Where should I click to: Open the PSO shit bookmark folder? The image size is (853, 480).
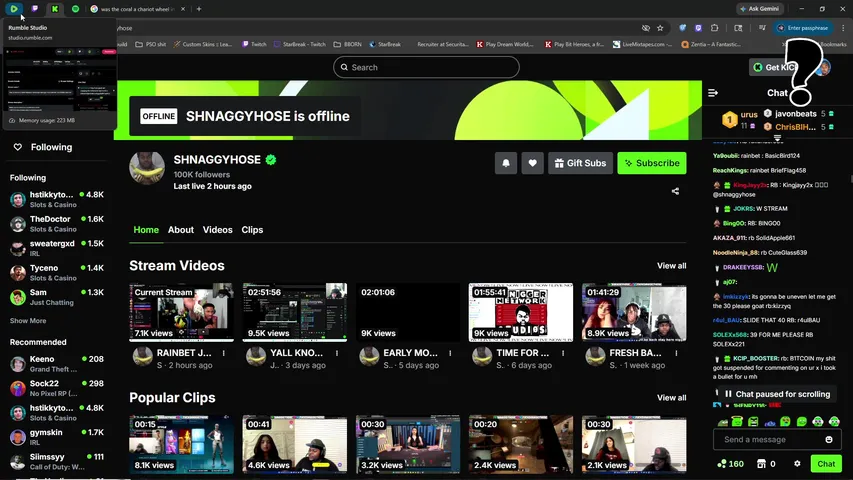tap(151, 44)
